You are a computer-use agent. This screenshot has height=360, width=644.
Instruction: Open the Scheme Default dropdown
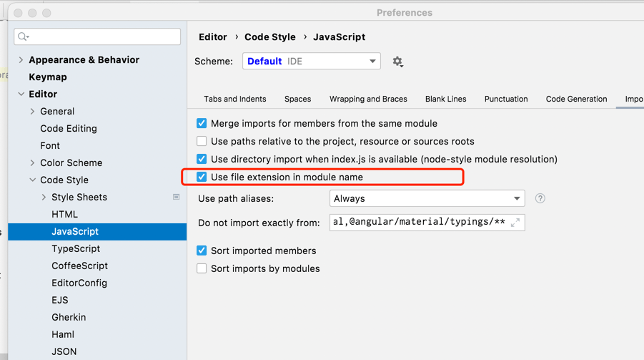tap(312, 62)
